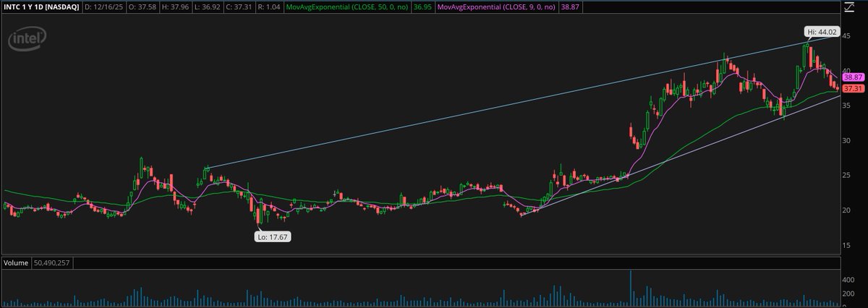Click the close price C: 37.31

point(238,7)
